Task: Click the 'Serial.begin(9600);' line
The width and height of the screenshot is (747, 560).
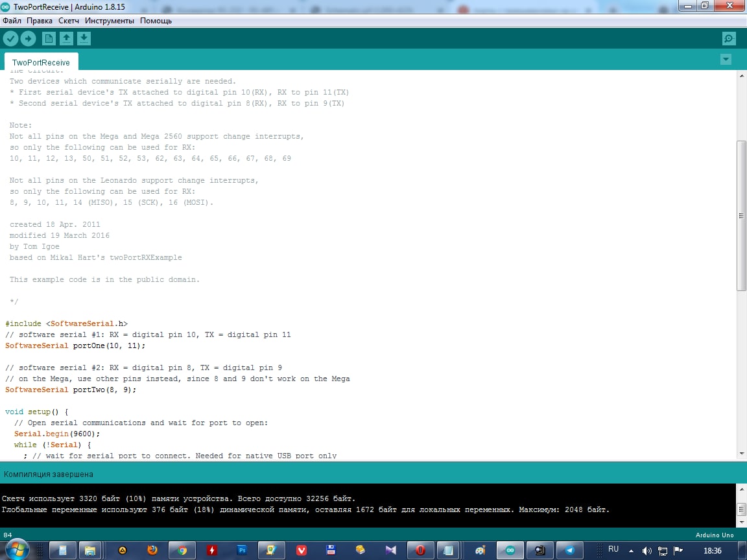Action: point(57,434)
